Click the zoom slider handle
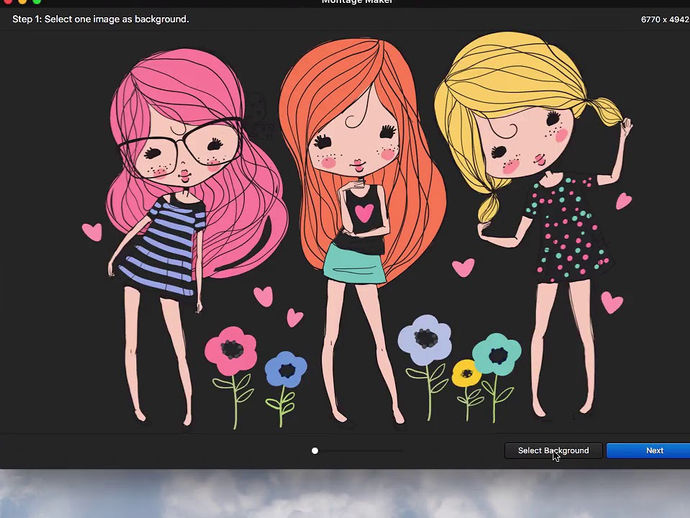This screenshot has width=690, height=518. tap(315, 451)
